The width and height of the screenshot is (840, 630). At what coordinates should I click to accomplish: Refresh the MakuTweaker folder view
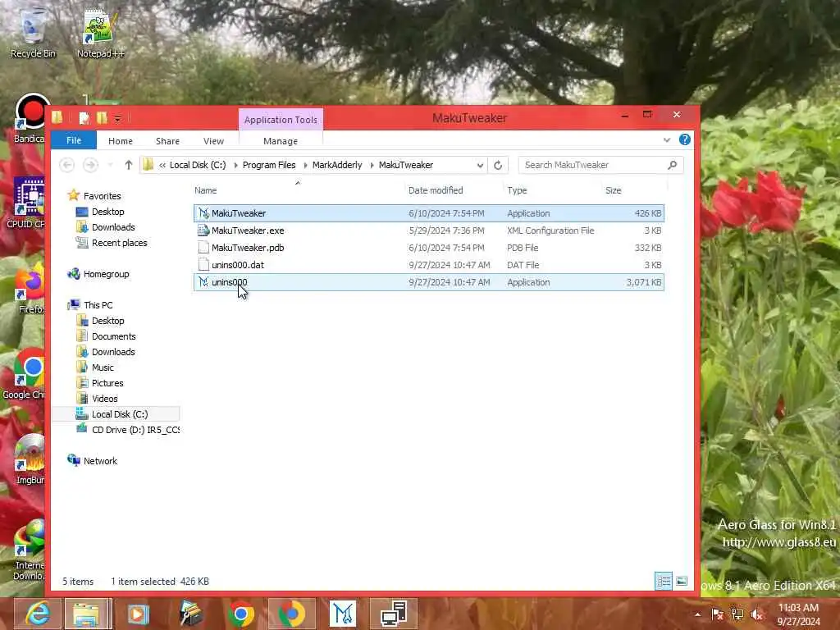(x=498, y=165)
